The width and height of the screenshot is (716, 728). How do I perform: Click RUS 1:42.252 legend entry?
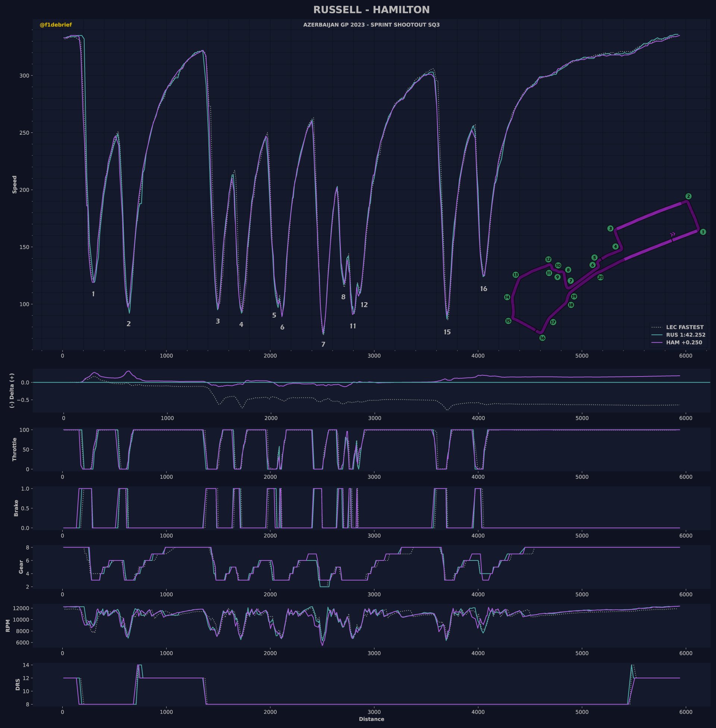pyautogui.click(x=685, y=335)
